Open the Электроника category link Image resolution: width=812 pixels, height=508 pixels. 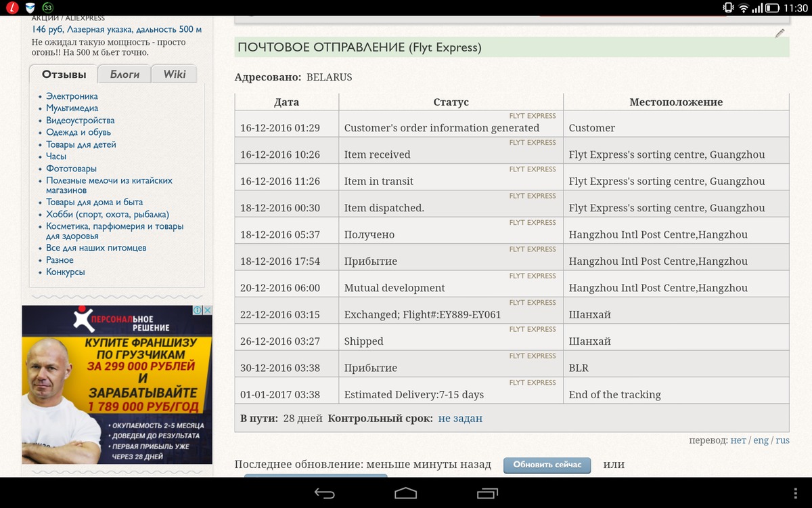[72, 96]
